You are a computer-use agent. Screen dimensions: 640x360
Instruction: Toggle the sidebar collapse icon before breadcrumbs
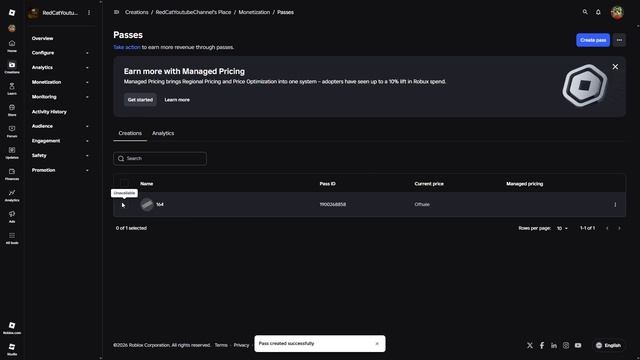pyautogui.click(x=116, y=12)
